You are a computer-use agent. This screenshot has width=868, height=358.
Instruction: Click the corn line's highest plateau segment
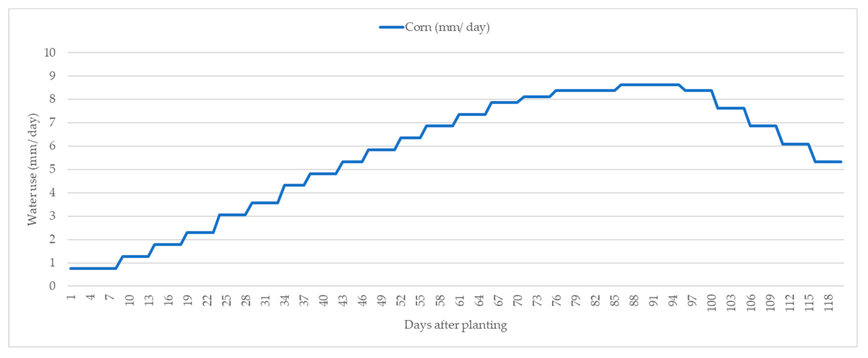click(650, 85)
